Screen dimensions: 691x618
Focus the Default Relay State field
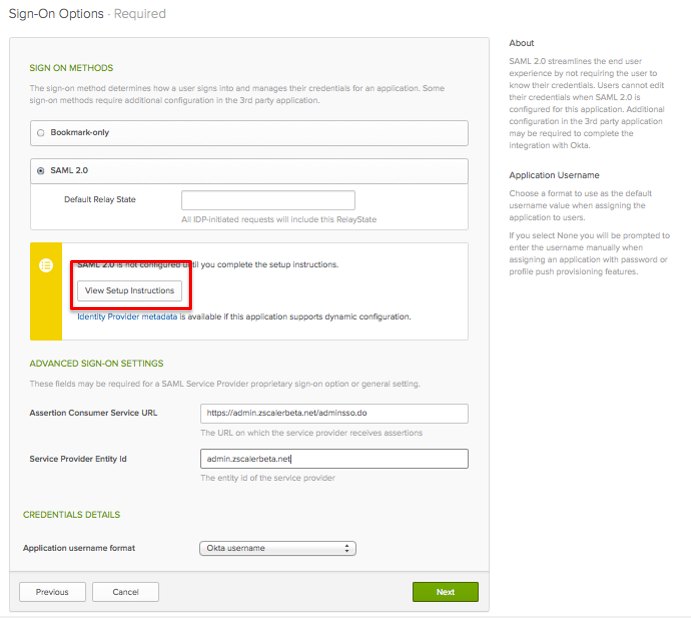pyautogui.click(x=268, y=200)
